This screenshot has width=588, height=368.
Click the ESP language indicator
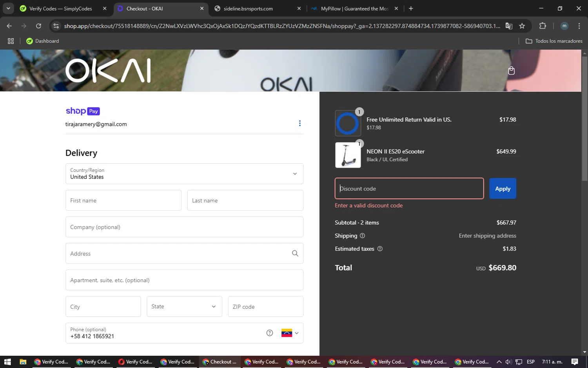[x=531, y=362]
